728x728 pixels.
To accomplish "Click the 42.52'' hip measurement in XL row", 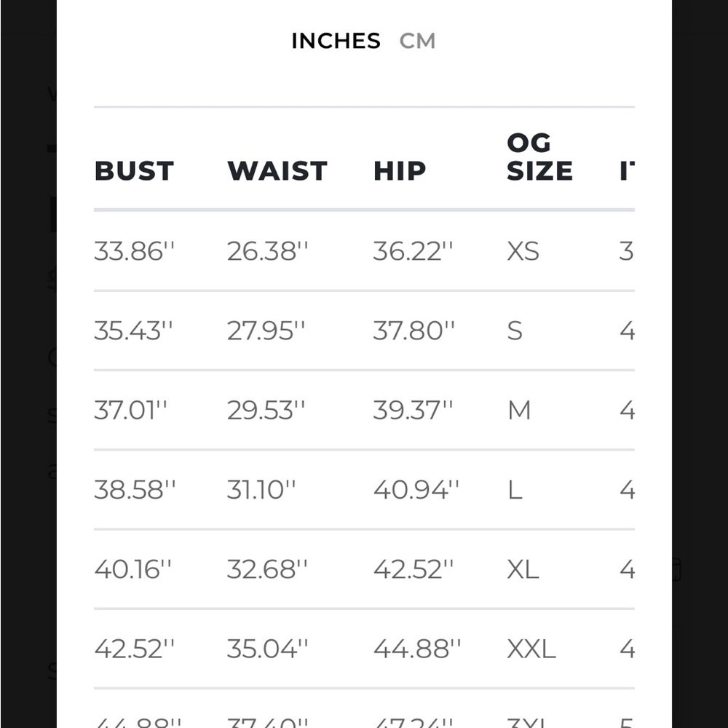I will coord(414,569).
